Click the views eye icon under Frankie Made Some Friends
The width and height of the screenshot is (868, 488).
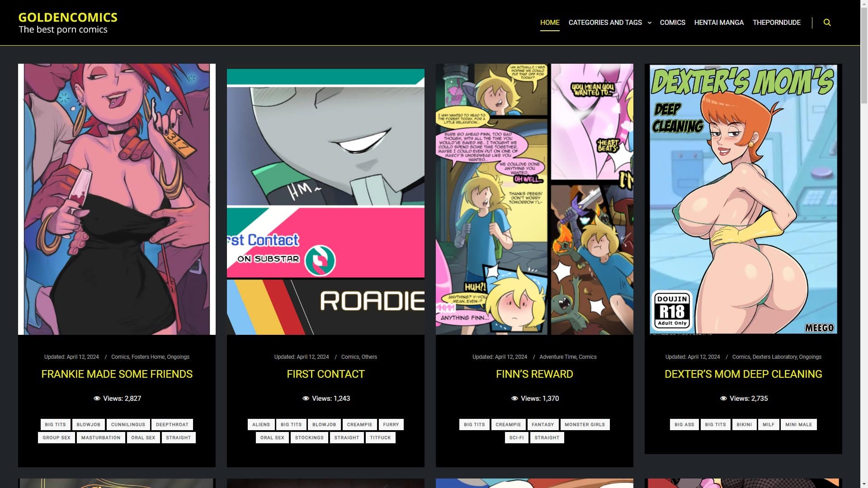tap(97, 398)
